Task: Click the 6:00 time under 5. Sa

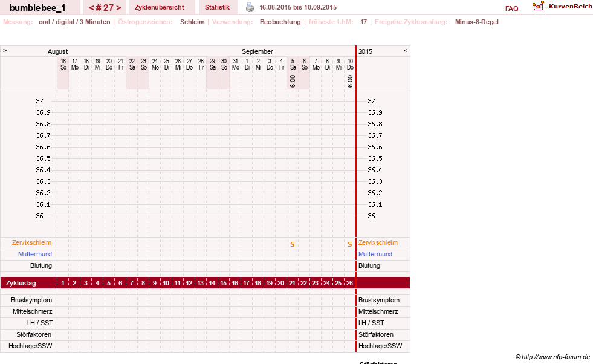Action: click(x=293, y=81)
